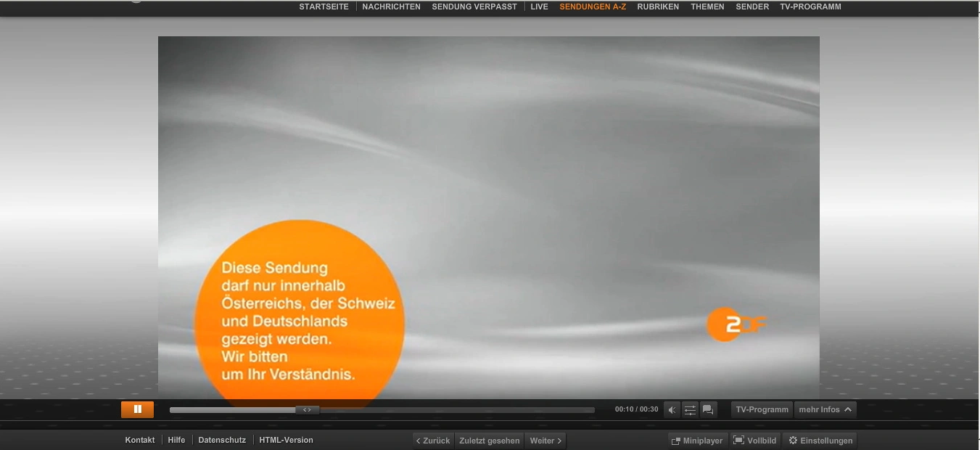Expand the mehr Infos panel
980x450 pixels.
pyautogui.click(x=825, y=410)
